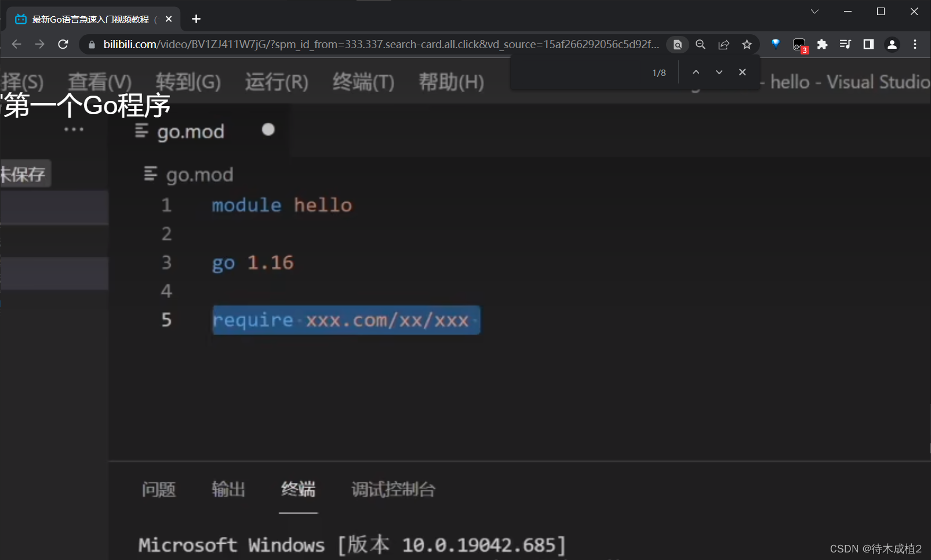Open the profile avatar menu
This screenshot has width=931, height=560.
point(892,45)
